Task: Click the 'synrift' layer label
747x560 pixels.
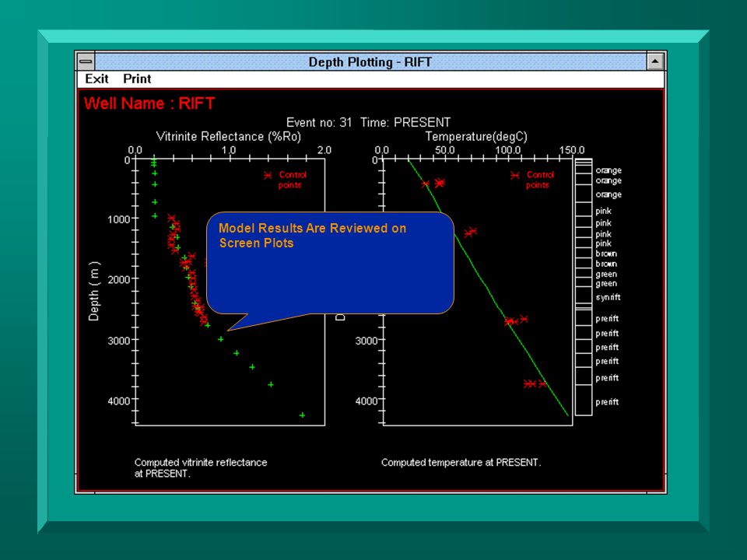Action: [x=608, y=297]
